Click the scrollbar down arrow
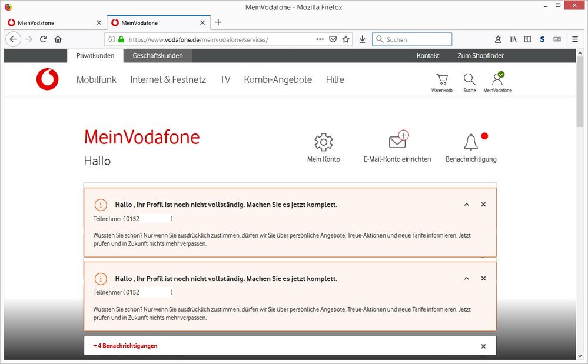 pyautogui.click(x=580, y=356)
